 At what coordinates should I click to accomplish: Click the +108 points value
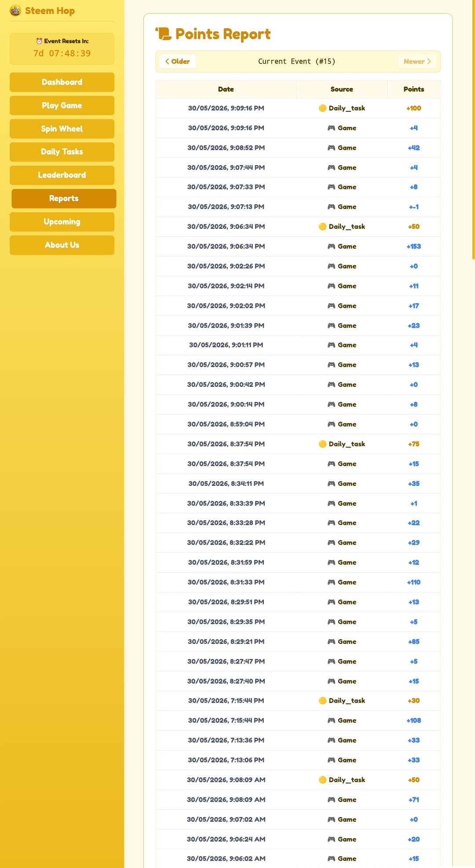click(x=414, y=721)
